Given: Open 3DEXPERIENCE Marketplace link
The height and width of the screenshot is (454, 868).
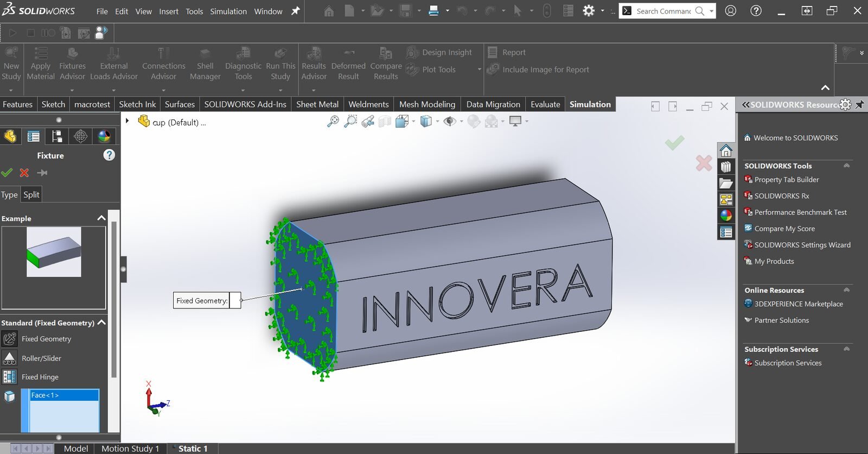Looking at the screenshot, I should point(798,304).
